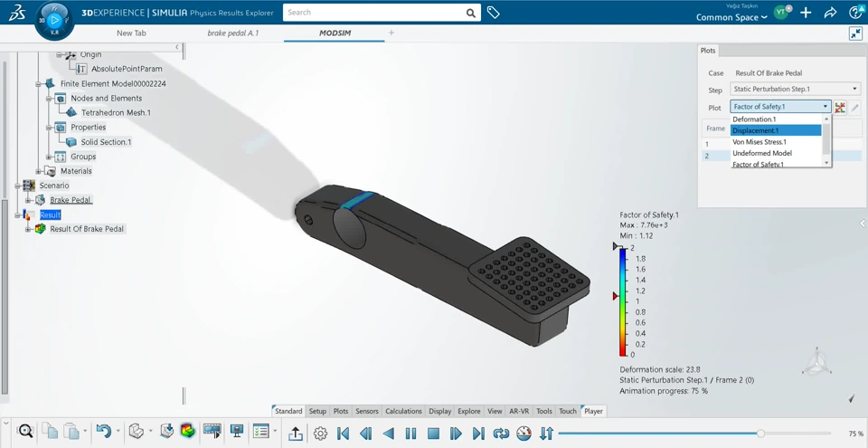Click the animation film strip icon

point(212,431)
